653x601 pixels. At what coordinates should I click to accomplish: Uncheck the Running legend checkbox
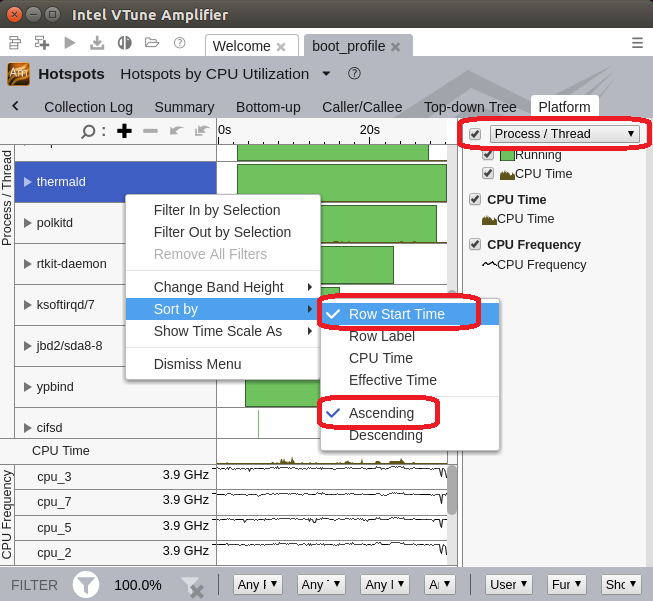(x=488, y=155)
